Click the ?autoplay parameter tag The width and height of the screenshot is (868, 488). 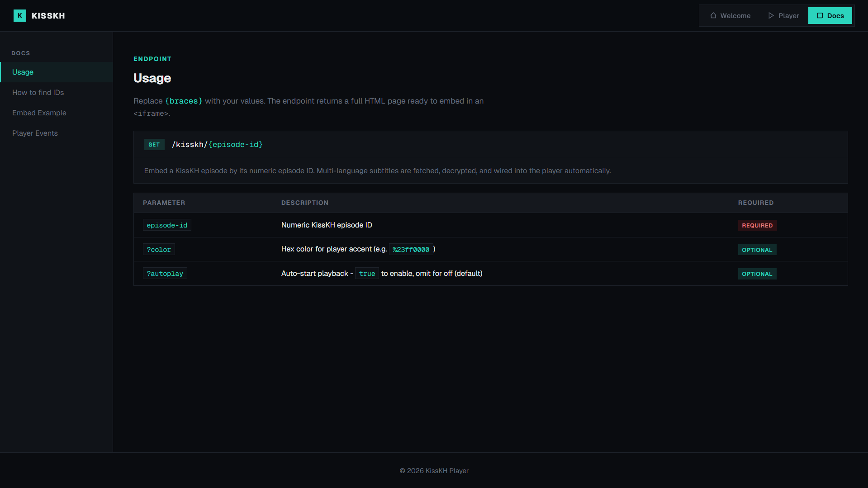[165, 274]
